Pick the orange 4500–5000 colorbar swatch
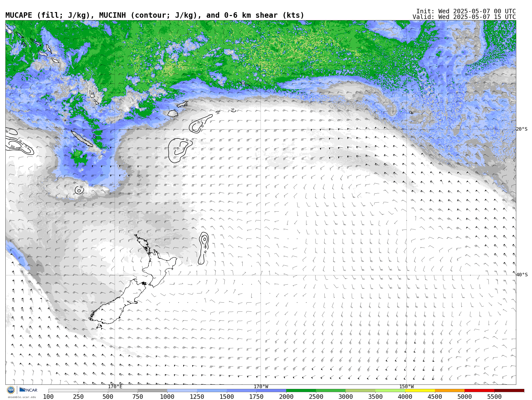This screenshot has width=532, height=400. pos(450,391)
